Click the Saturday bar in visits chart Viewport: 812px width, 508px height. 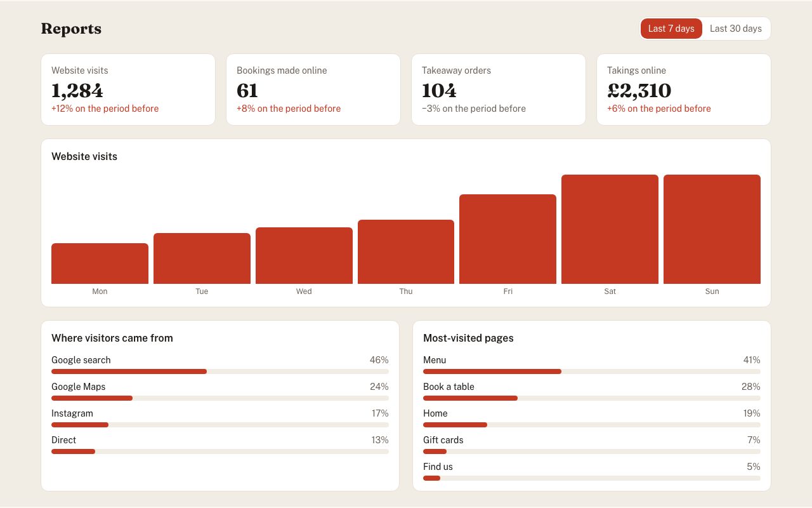pyautogui.click(x=610, y=229)
